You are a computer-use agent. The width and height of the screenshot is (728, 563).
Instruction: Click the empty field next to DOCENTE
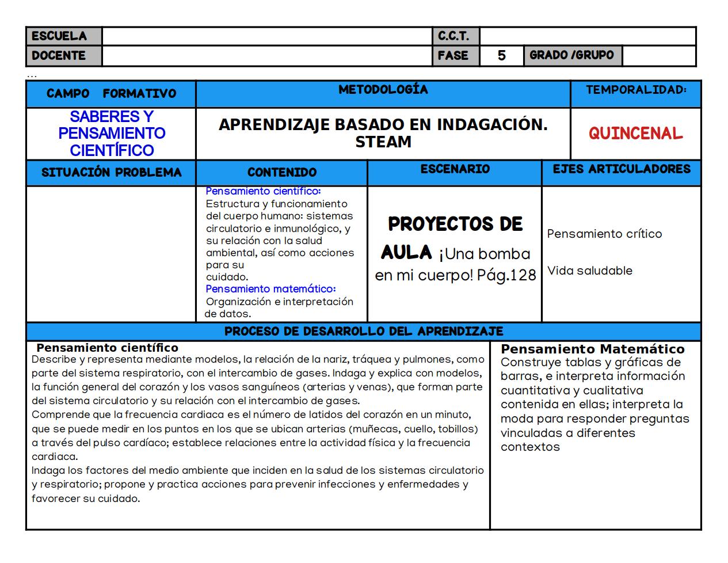[267, 56]
